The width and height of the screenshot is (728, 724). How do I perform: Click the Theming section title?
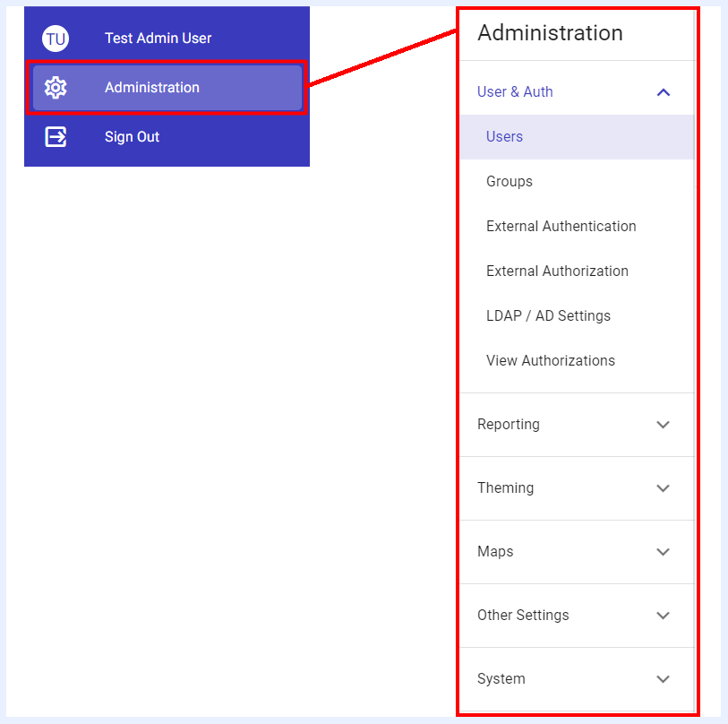click(506, 488)
